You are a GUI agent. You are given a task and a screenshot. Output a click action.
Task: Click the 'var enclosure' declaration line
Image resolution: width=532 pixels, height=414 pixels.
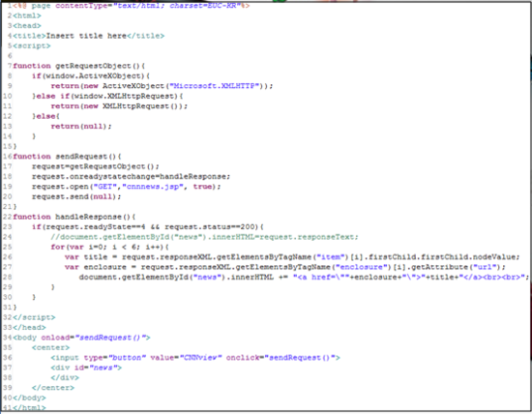pos(285,267)
